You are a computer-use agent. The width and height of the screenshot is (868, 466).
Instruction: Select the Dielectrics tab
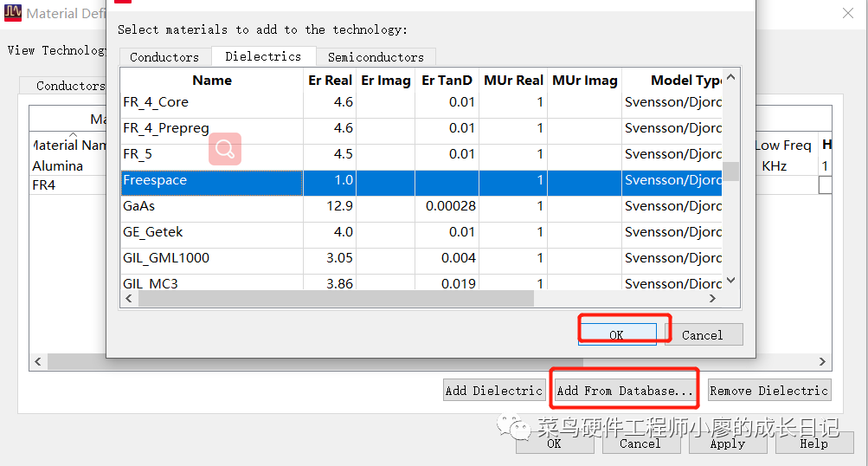pos(263,56)
